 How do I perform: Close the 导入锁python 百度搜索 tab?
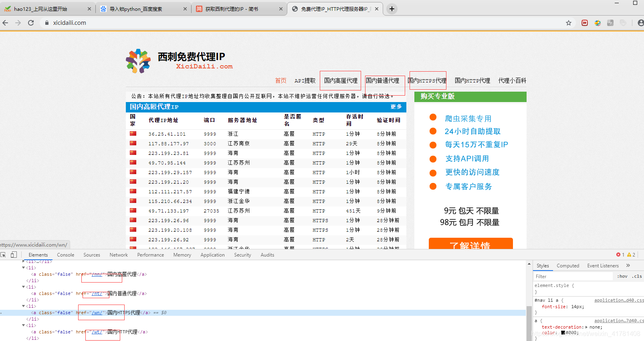pos(185,9)
